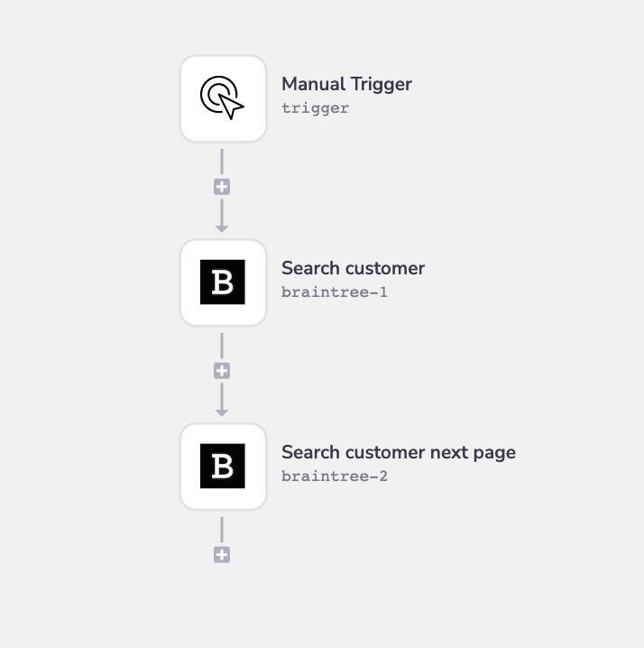Click the Manual Trigger cursor icon
Image resolution: width=644 pixels, height=648 pixels.
point(223,97)
